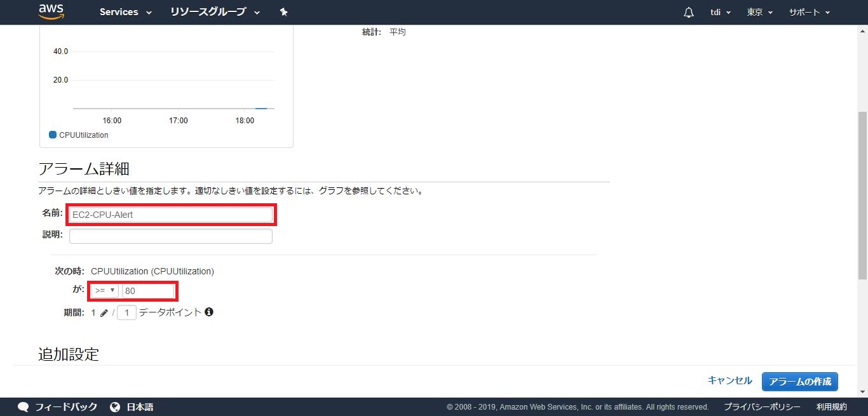Open the notifications bell icon
The width and height of the screenshot is (868, 416).
tap(689, 13)
